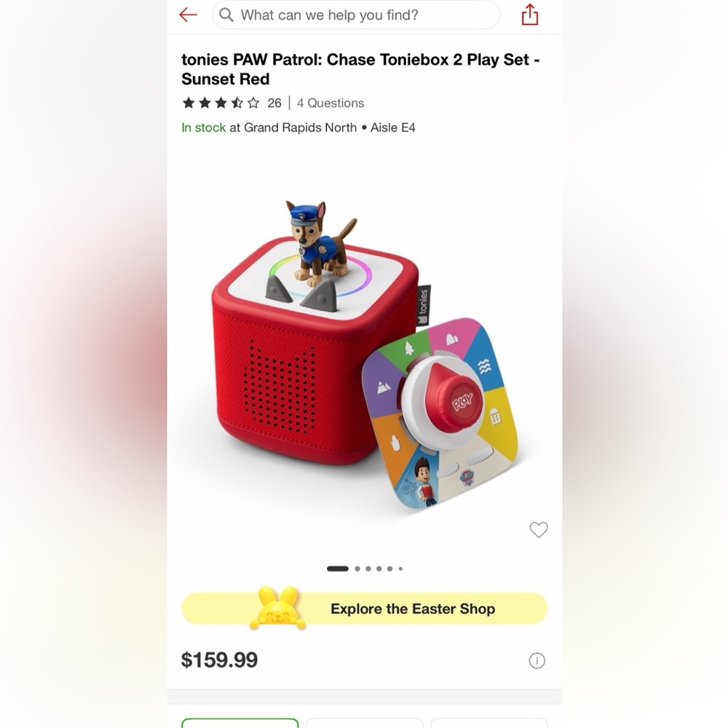Screen dimensions: 728x728
Task: Favorite the item with the heart icon
Action: [x=539, y=530]
